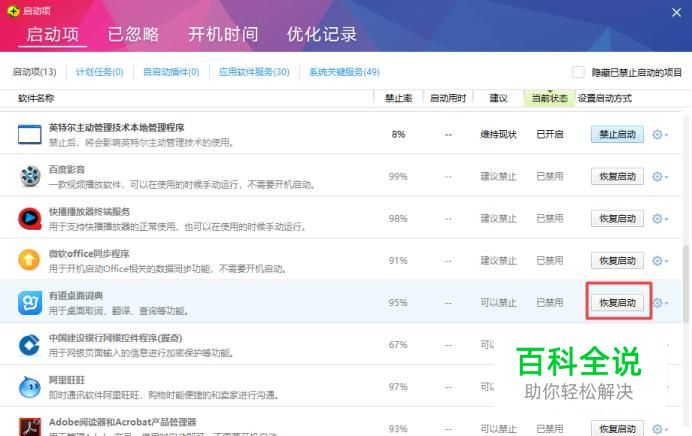Click the 阿里旺旺 name text
The image size is (692, 436).
coord(67,380)
